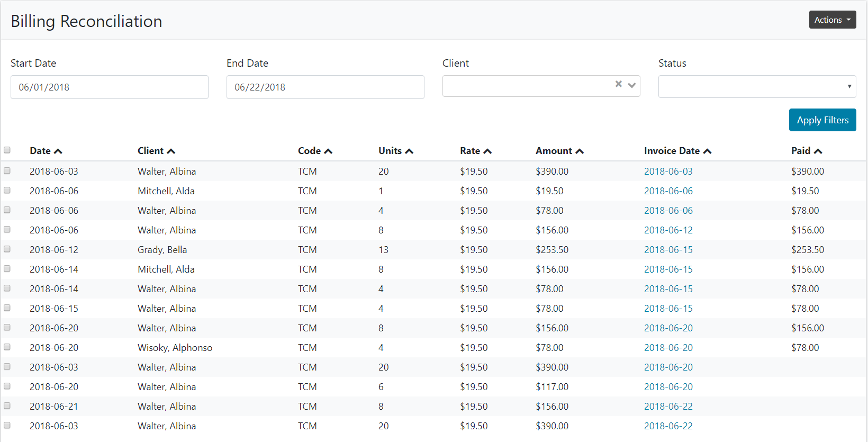Screen dimensions: 868x442
Task: Clear the Client filter with the X icon
Action: pos(618,84)
